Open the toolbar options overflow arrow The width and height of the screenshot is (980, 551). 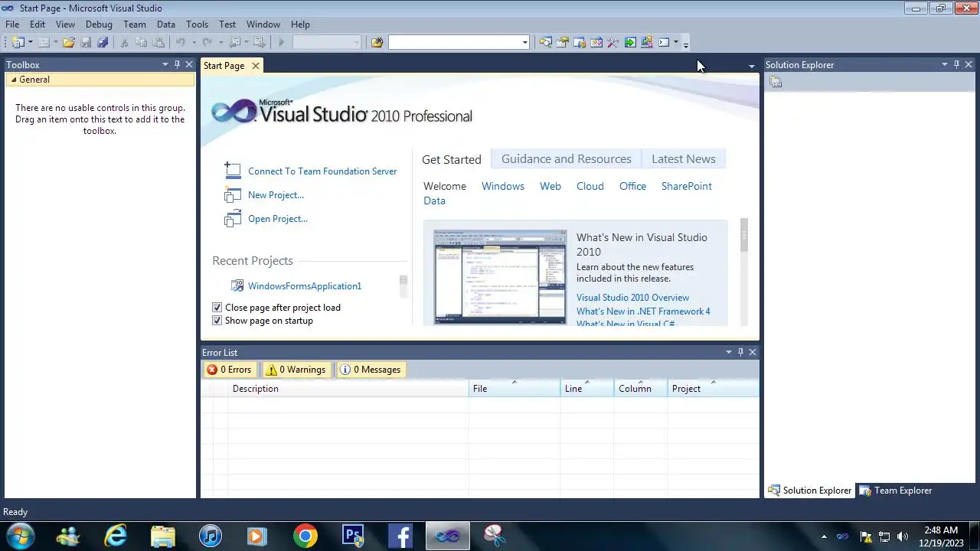(686, 44)
